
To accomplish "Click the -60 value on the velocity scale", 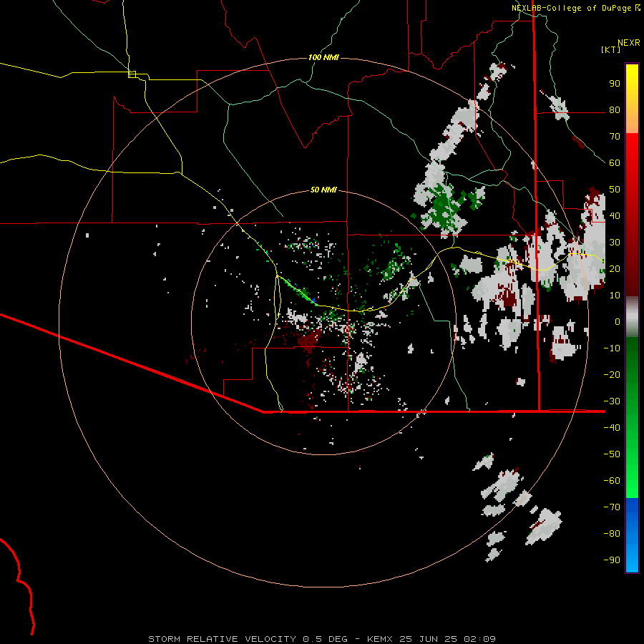I will 612,481.
